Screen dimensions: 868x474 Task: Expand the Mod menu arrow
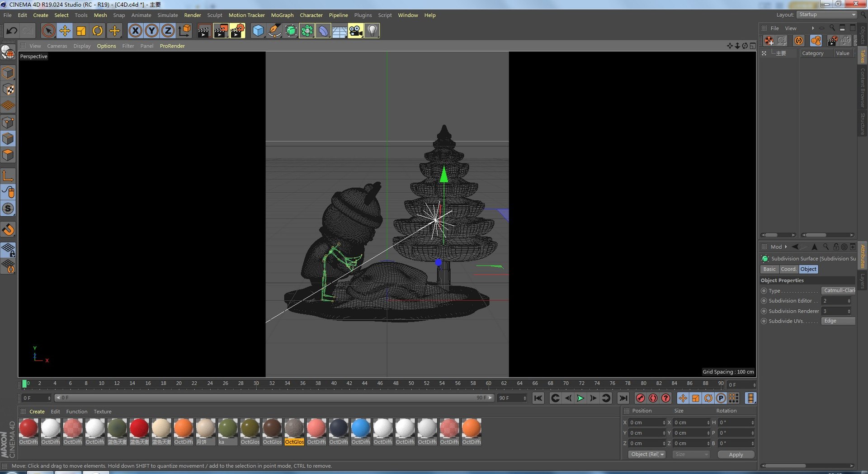pyautogui.click(x=786, y=247)
